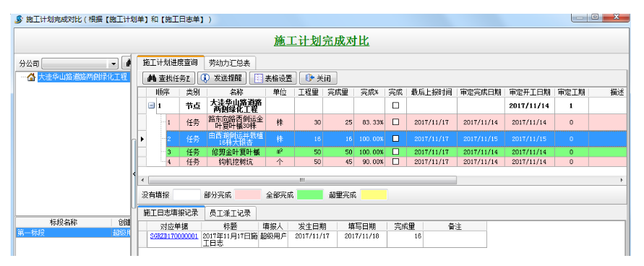The image size is (644, 266).
Task: Open the 分公司 dropdown list
Action: coord(113,64)
